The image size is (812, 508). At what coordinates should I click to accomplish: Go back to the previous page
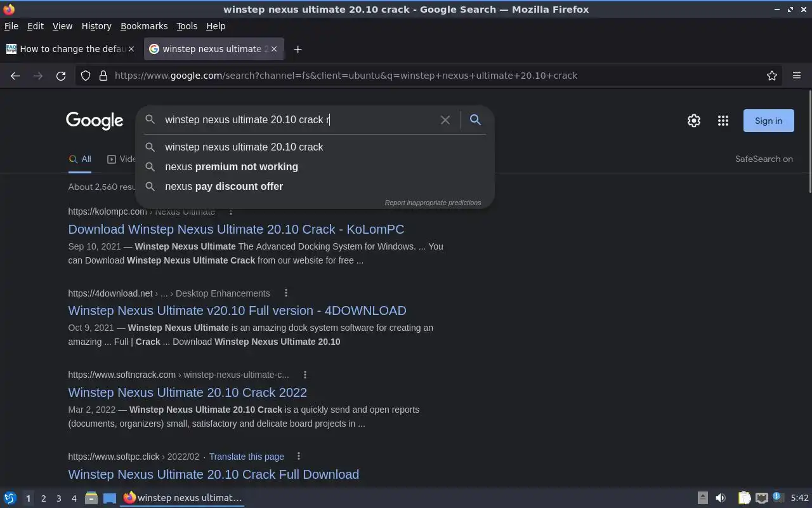(15, 76)
